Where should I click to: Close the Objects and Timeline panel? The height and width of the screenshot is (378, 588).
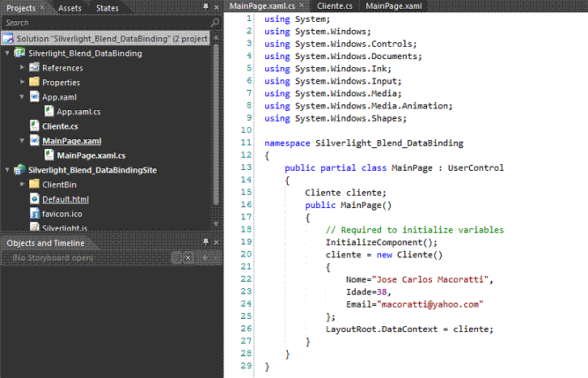[217, 243]
